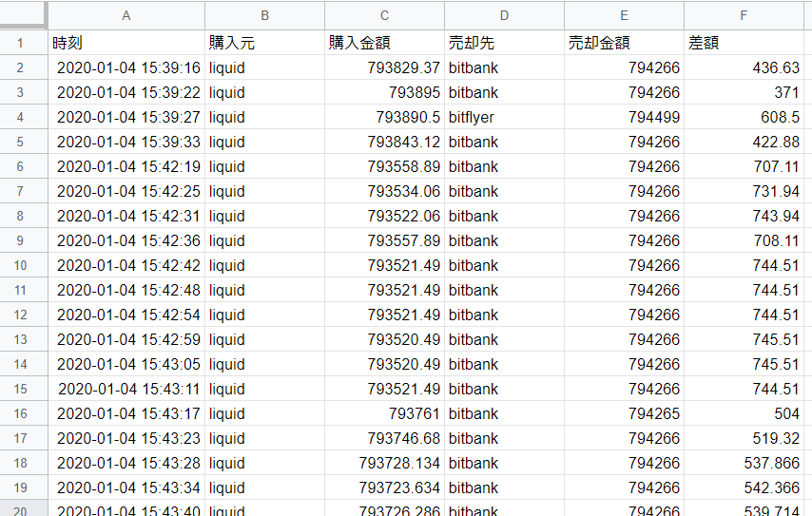Select column A header
This screenshot has height=516, width=812.
click(x=126, y=15)
